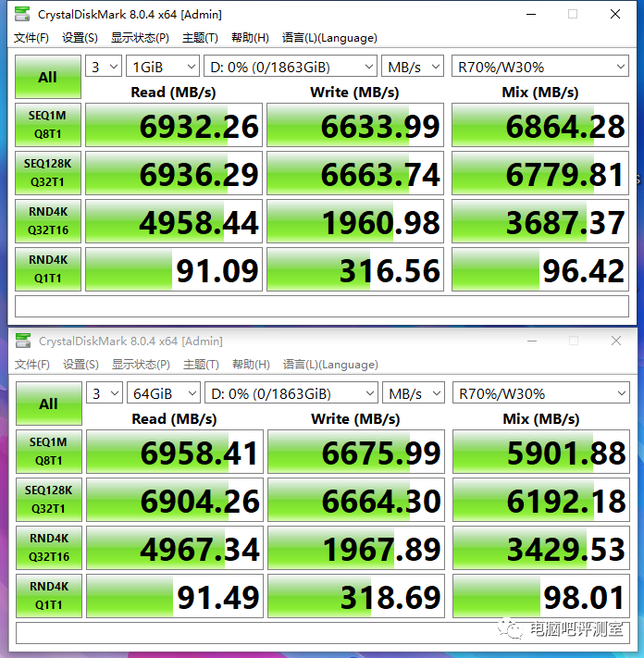Click read result 6904.26

click(x=175, y=500)
